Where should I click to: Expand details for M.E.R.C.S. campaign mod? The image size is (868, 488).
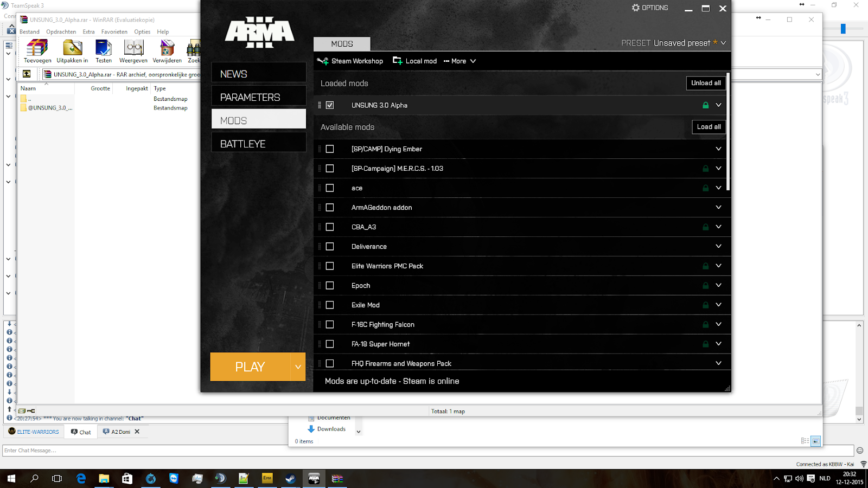(x=718, y=169)
